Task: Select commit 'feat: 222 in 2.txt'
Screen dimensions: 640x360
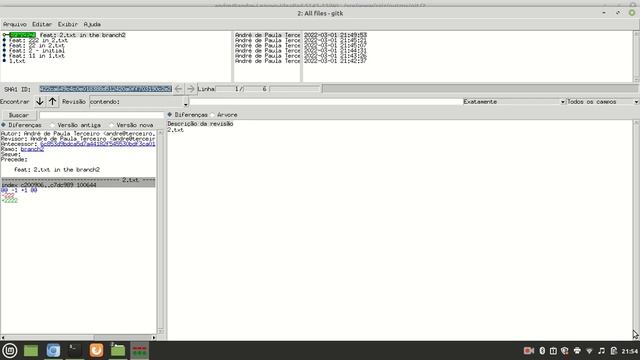Action: click(38, 40)
